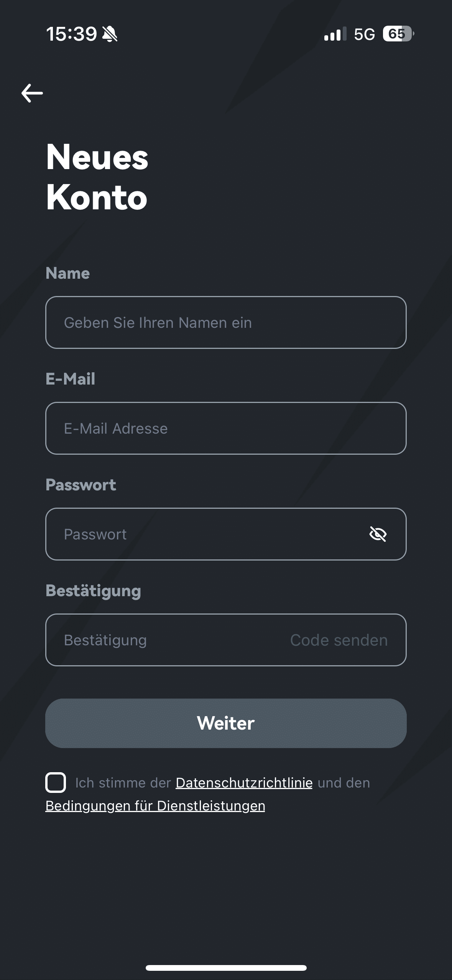Tap the battery level indicator
Screen dimensions: 452x980
coord(398,34)
